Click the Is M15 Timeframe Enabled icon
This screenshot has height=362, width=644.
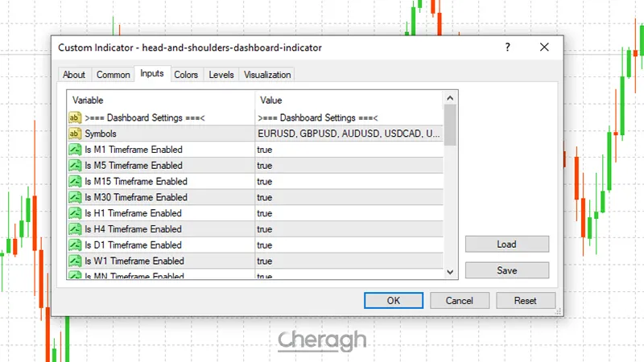[75, 182]
